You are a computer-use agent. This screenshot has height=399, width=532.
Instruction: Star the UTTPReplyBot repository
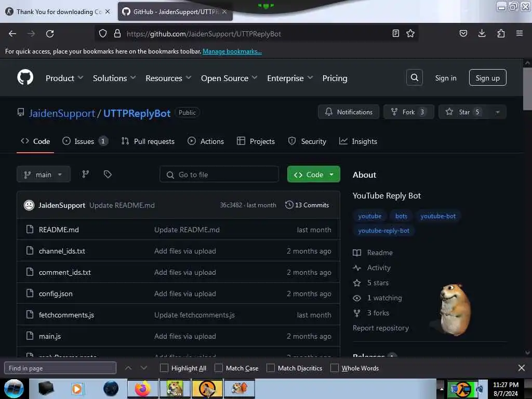point(464,112)
